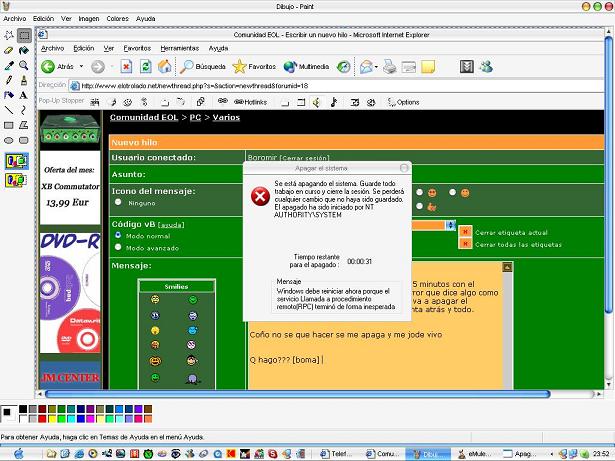The image size is (615, 461).
Task: Activate the Magnifier tool in Paint
Action: (24, 65)
